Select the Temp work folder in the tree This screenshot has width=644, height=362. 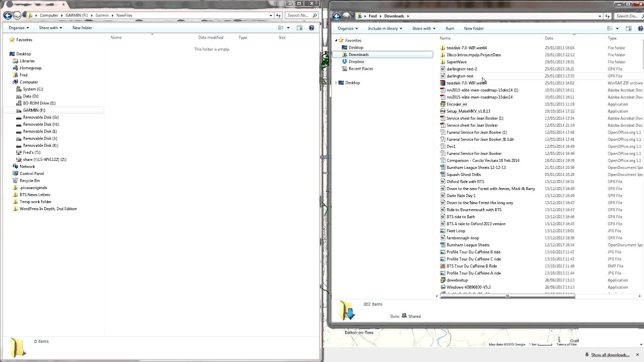35,202
